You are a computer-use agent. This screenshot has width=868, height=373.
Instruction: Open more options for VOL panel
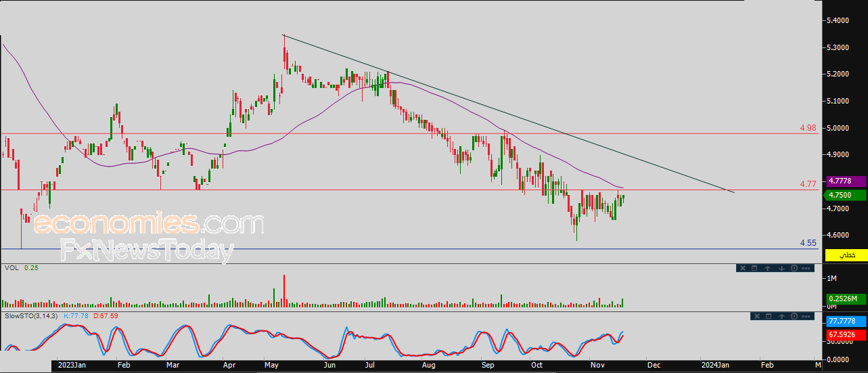(806, 269)
